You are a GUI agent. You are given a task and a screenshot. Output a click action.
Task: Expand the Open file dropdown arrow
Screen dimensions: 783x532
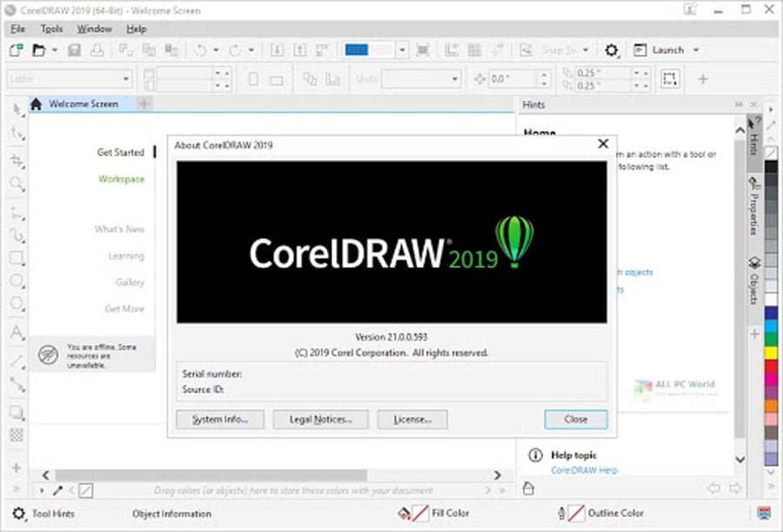(55, 50)
